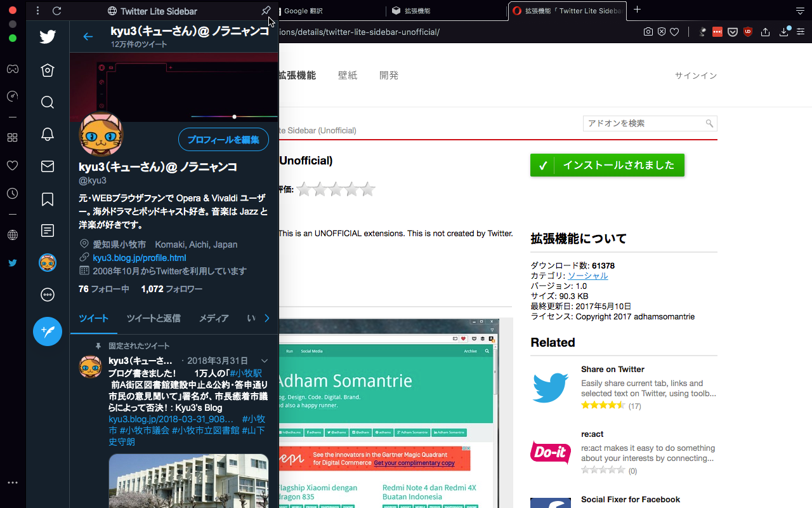This screenshot has height=508, width=812.
Task: Click the Share on Twitter bird thumbnail
Action: click(551, 387)
